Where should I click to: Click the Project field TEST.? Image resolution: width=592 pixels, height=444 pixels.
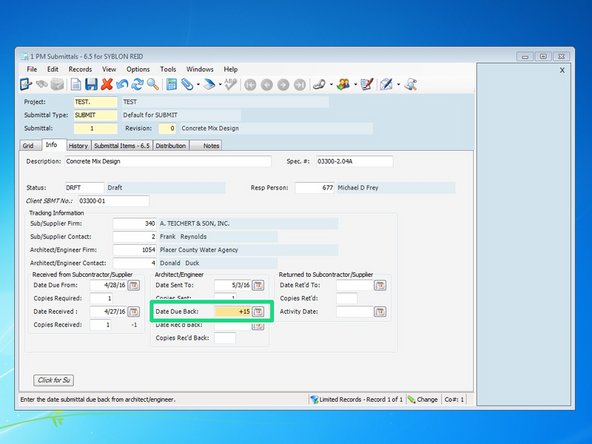[x=96, y=102]
